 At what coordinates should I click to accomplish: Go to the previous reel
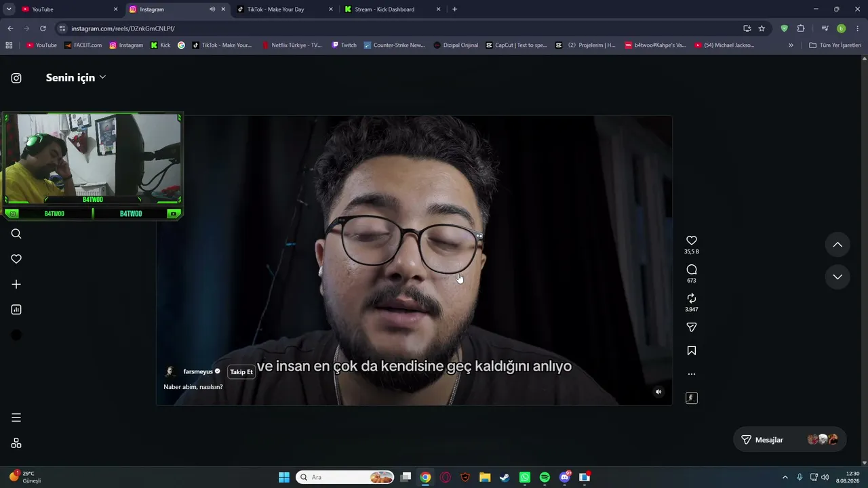837,245
